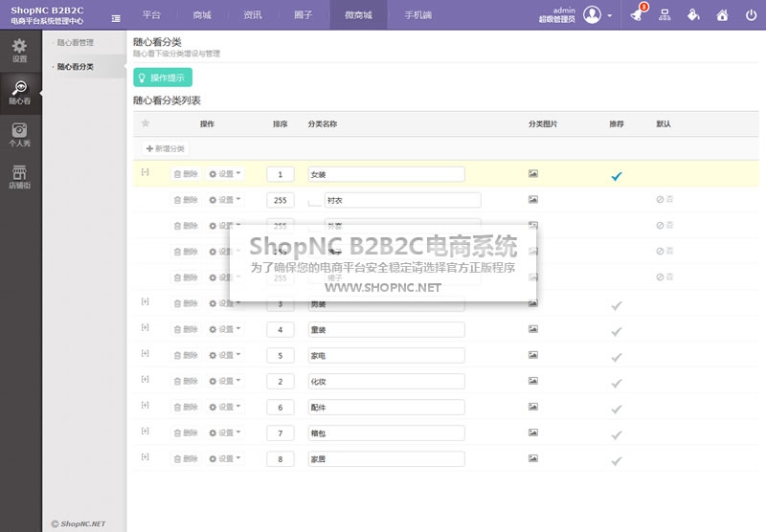Image resolution: width=766 pixels, height=532 pixels.
Task: Toggle the 推荐 checkmark for 女装
Action: (x=617, y=176)
